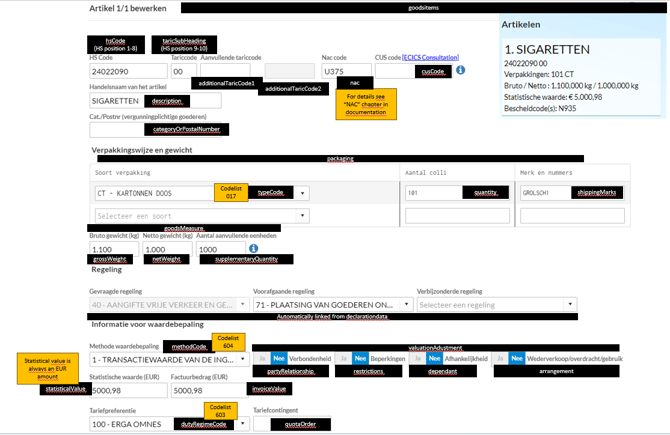Click the Handelsnaam van het artikel field
Image resolution: width=670 pixels, height=435 pixels.
pos(155,101)
